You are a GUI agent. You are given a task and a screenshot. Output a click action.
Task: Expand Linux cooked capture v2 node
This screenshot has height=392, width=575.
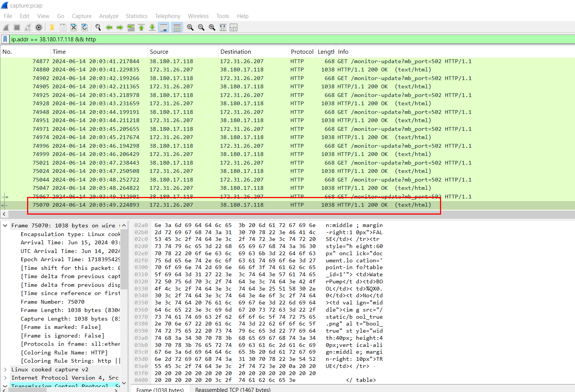coord(5,369)
